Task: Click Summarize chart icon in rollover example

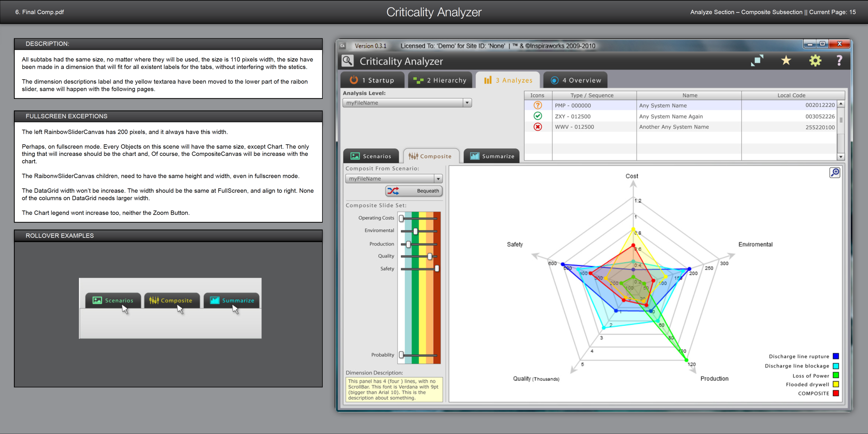Action: tap(215, 300)
